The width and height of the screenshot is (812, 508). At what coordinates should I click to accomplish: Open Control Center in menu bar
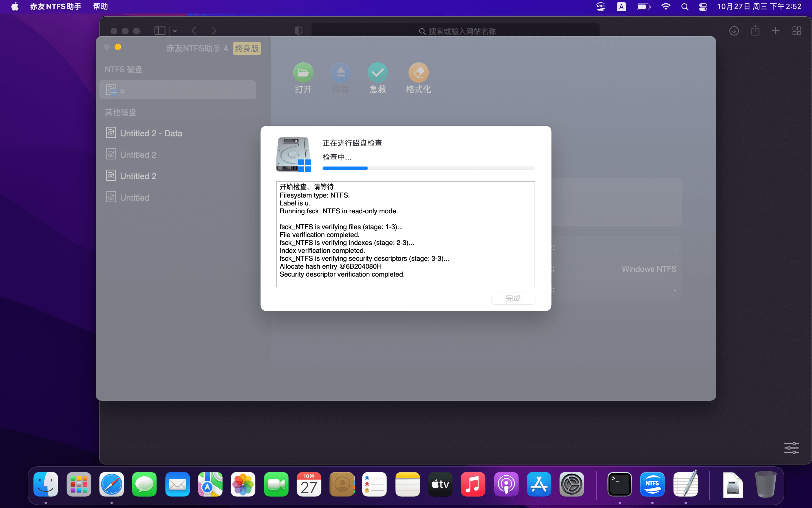point(703,7)
